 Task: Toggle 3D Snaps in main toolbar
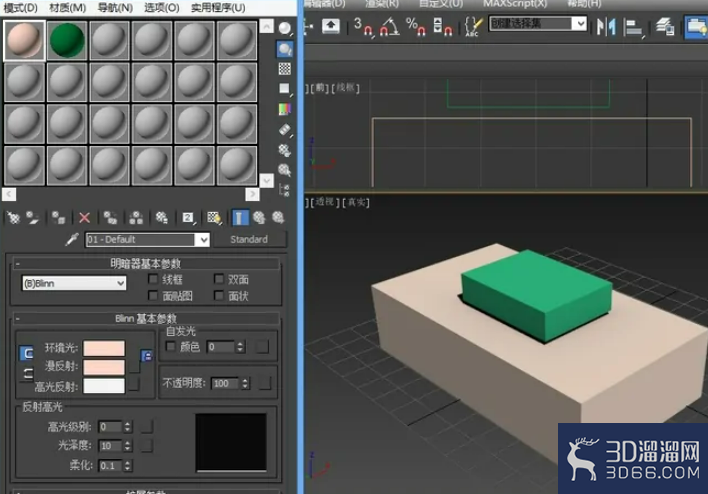point(364,27)
